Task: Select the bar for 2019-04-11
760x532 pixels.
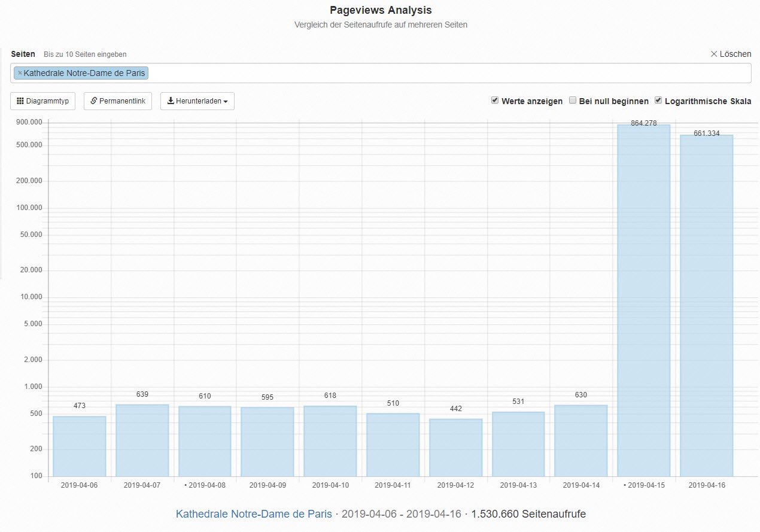Action: 393,445
